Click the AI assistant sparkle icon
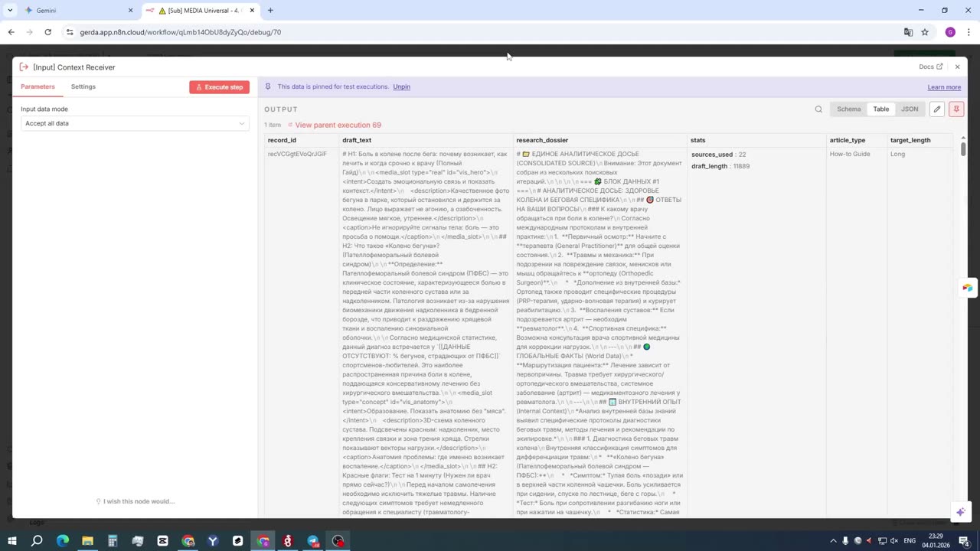The height and width of the screenshot is (551, 980). pyautogui.click(x=960, y=511)
